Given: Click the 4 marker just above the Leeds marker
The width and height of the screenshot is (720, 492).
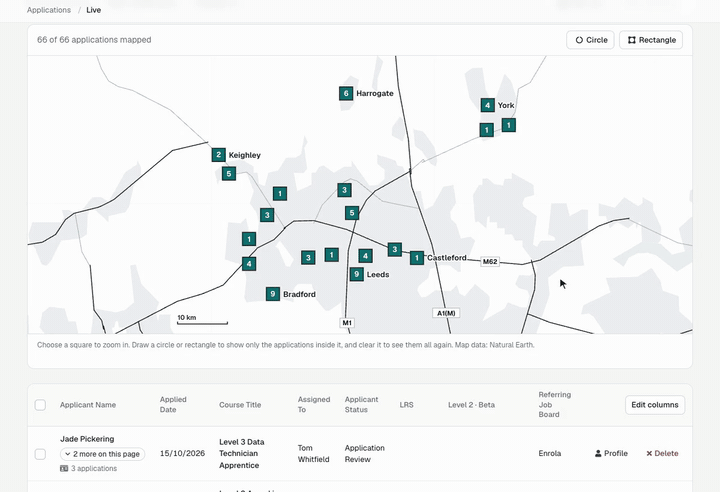Looking at the screenshot, I should click(365, 256).
